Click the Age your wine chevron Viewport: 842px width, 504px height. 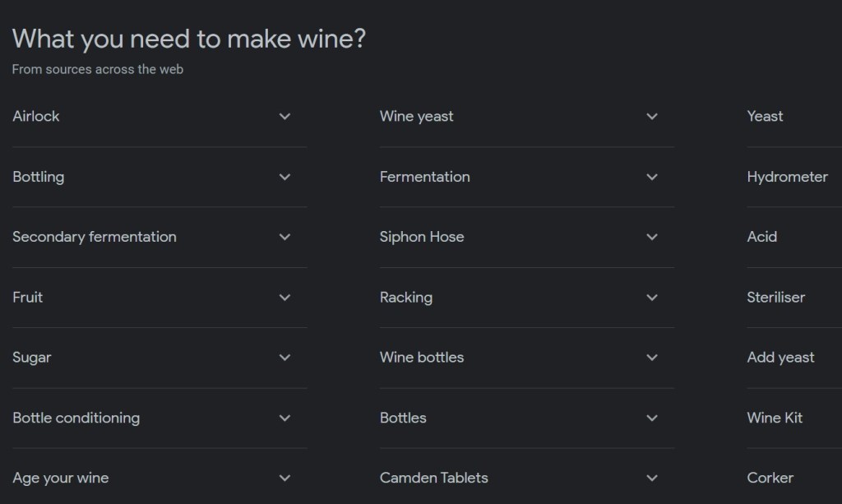[285, 478]
